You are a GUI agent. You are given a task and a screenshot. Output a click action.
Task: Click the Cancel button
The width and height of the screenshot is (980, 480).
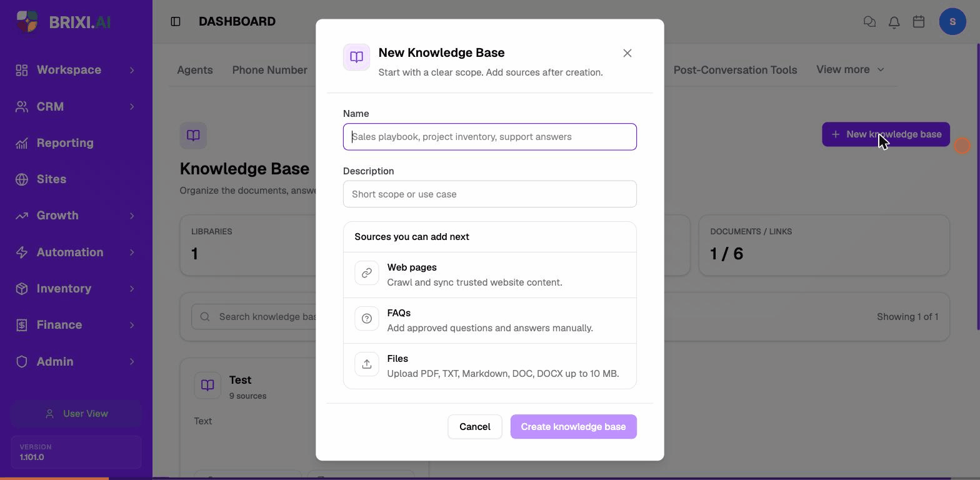click(475, 427)
